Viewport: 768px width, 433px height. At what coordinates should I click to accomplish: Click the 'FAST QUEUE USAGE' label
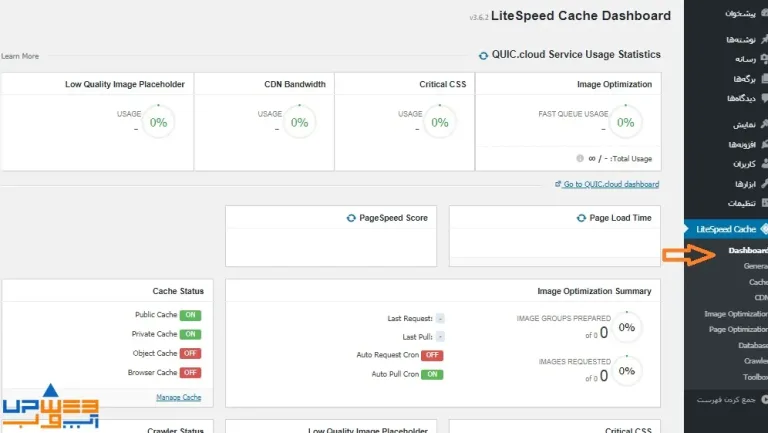(573, 114)
